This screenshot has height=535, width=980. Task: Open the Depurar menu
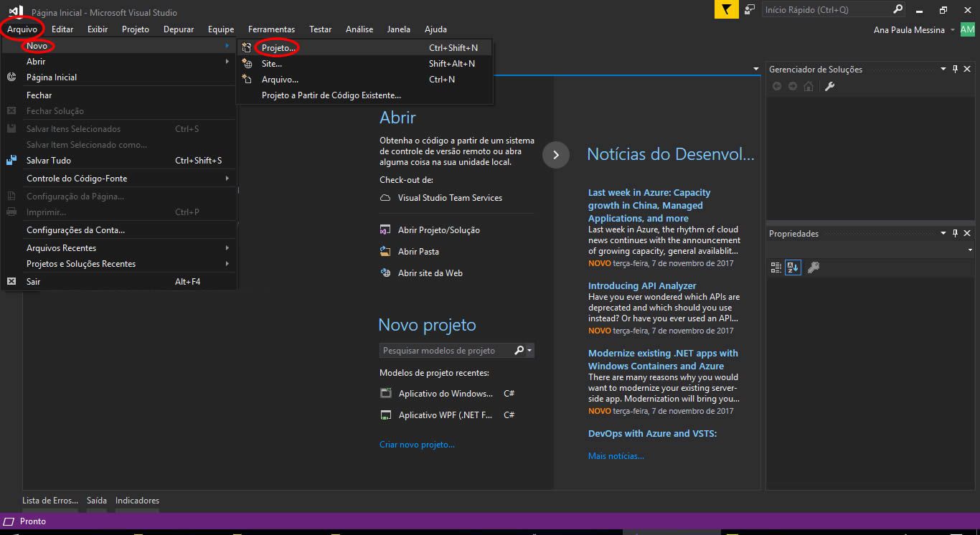[179, 29]
